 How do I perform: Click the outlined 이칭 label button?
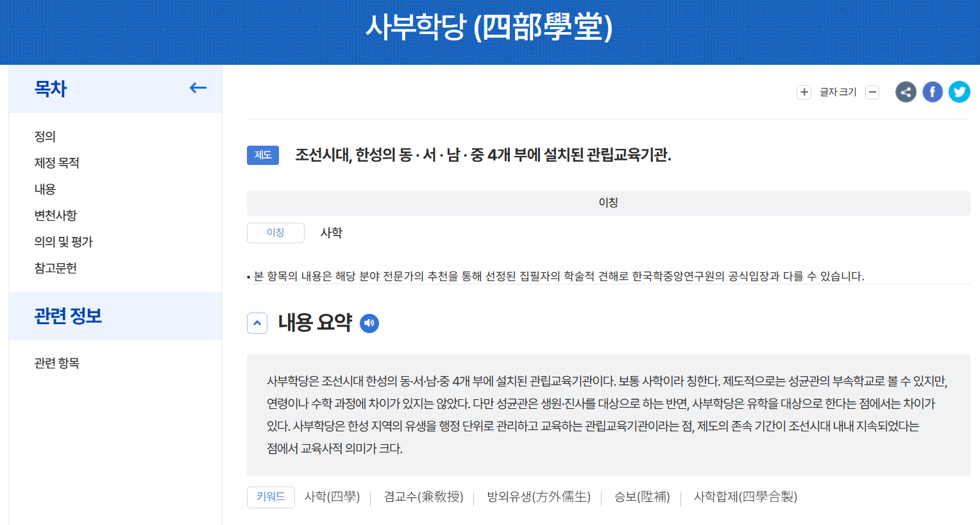[276, 232]
